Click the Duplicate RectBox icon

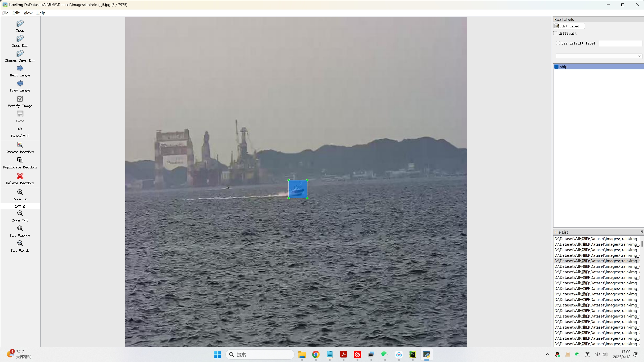[x=20, y=160]
